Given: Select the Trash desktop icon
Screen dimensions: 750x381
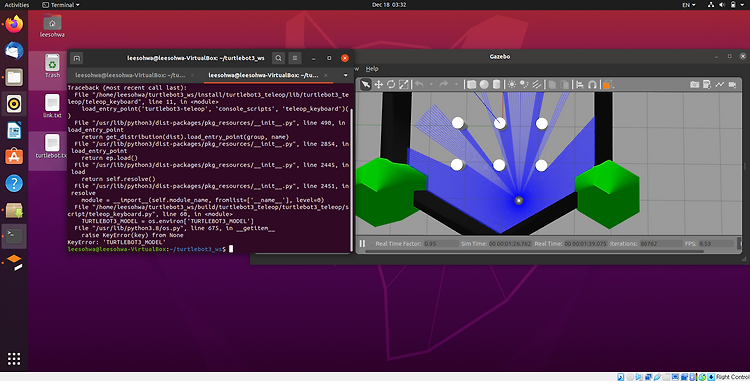Looking at the screenshot, I should click(52, 66).
